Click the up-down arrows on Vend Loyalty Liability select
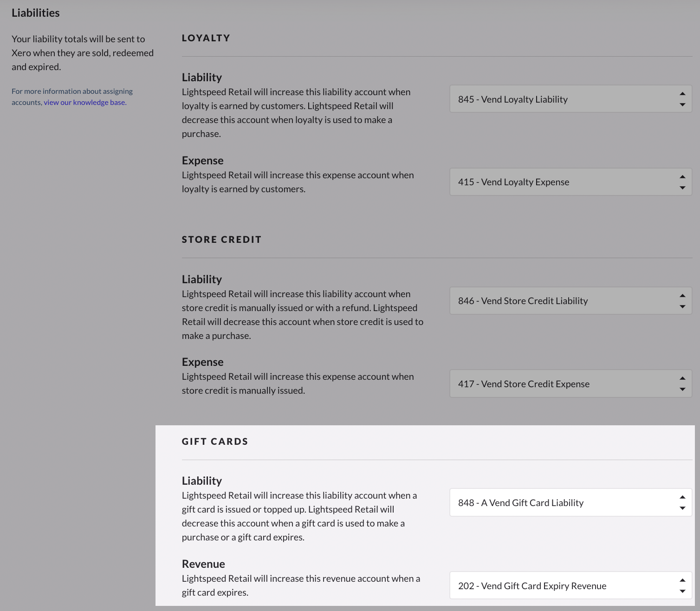The width and height of the screenshot is (700, 611). pyautogui.click(x=682, y=99)
